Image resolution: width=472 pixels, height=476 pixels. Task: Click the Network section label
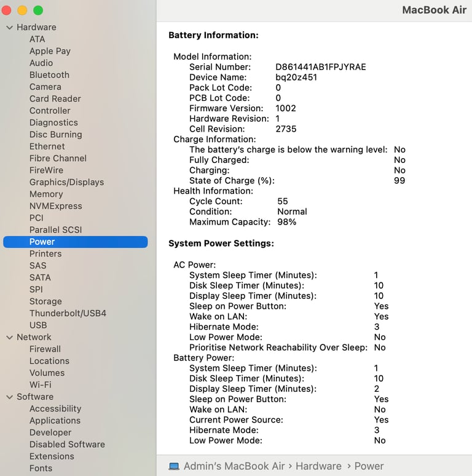pyautogui.click(x=34, y=337)
